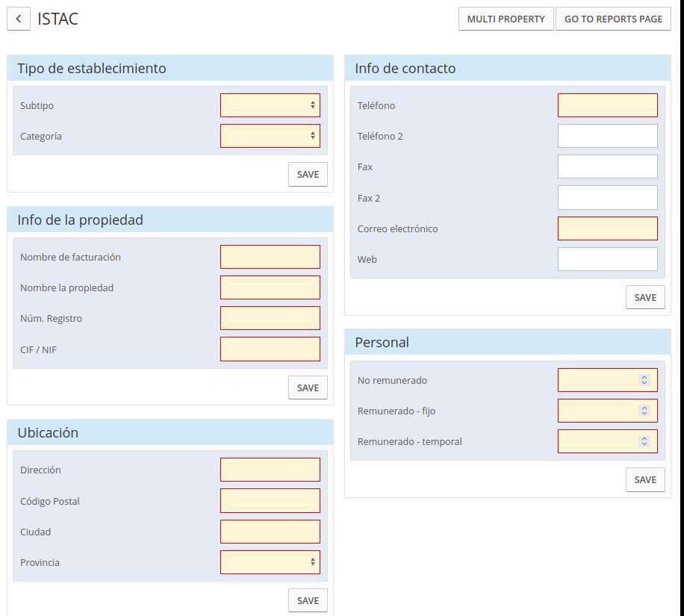684x616 pixels.
Task: Click the Remunerado - fijo stepper arrows
Action: 644,411
